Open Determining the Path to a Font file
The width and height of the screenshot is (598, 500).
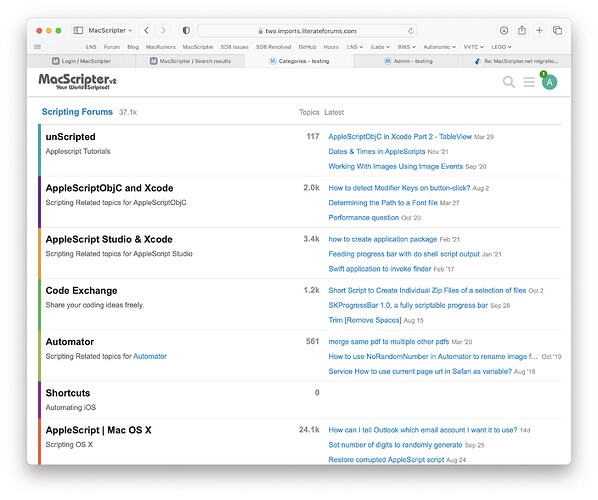click(x=383, y=203)
